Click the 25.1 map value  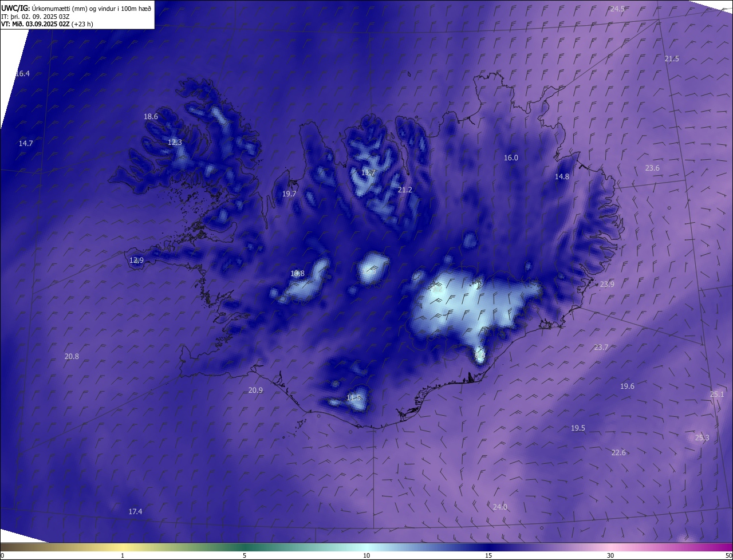(717, 395)
